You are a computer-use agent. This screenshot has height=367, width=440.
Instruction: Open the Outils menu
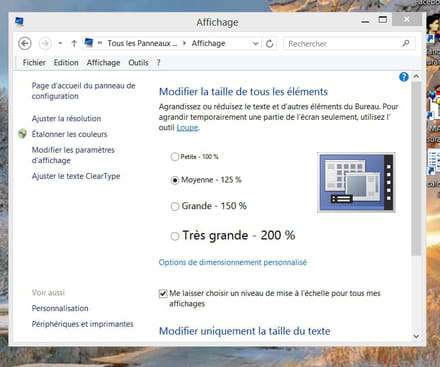pyautogui.click(x=138, y=63)
